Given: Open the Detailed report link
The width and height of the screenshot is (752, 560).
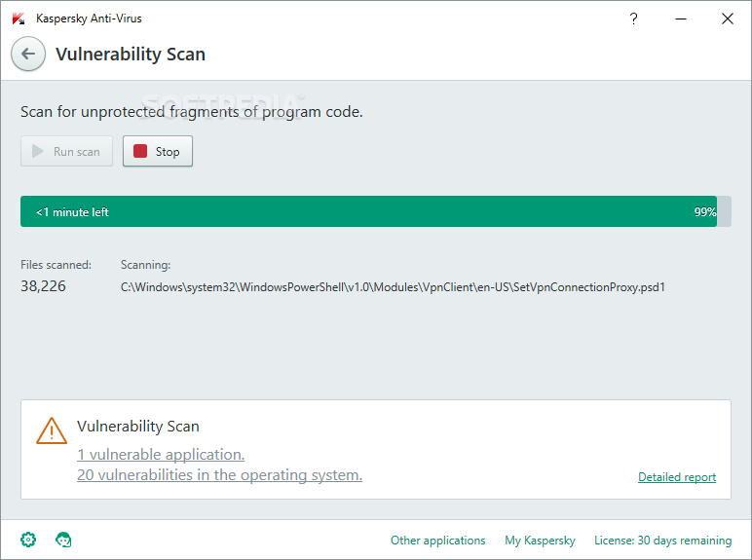Looking at the screenshot, I should click(x=677, y=477).
